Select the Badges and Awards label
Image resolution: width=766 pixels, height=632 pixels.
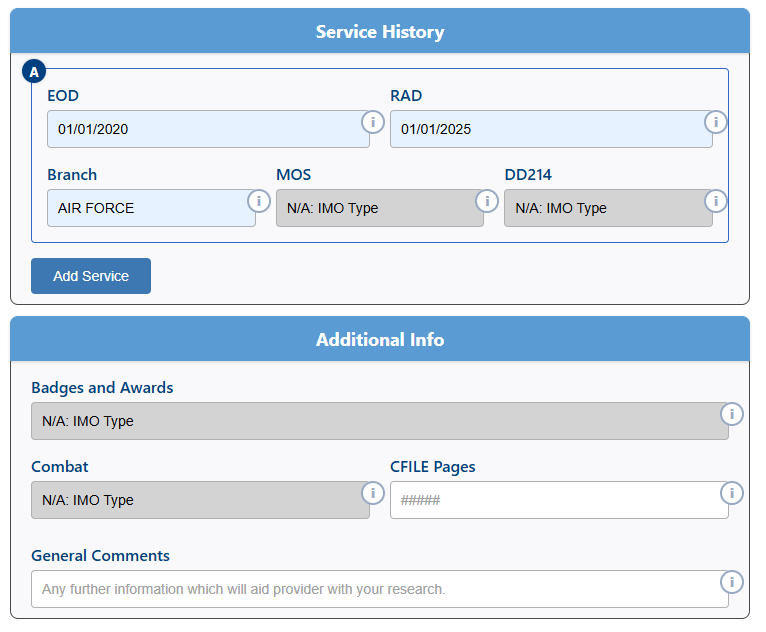point(102,388)
